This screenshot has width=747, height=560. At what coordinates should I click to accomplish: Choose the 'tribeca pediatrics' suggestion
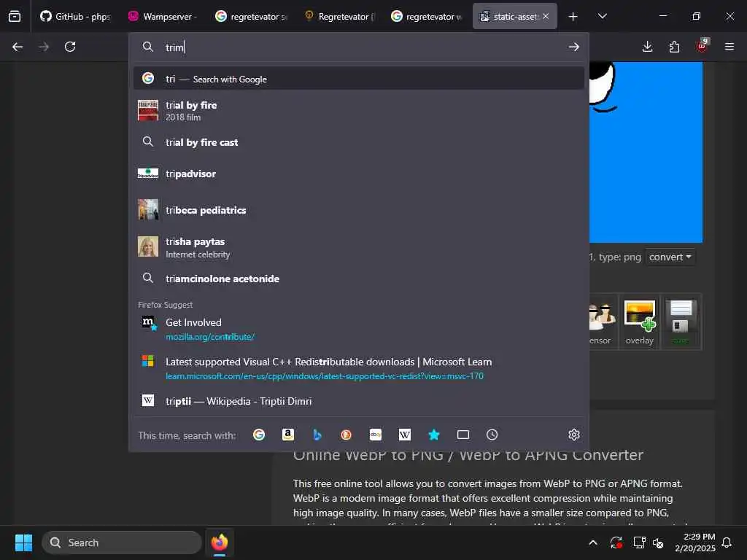[x=359, y=210]
